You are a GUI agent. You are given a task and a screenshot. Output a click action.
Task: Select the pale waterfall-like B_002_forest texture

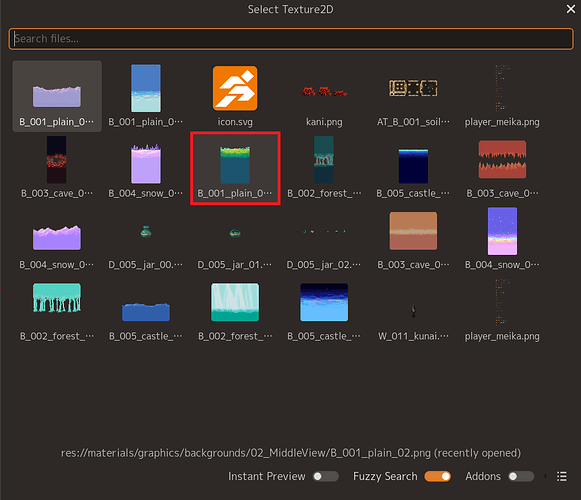pyautogui.click(x=235, y=311)
